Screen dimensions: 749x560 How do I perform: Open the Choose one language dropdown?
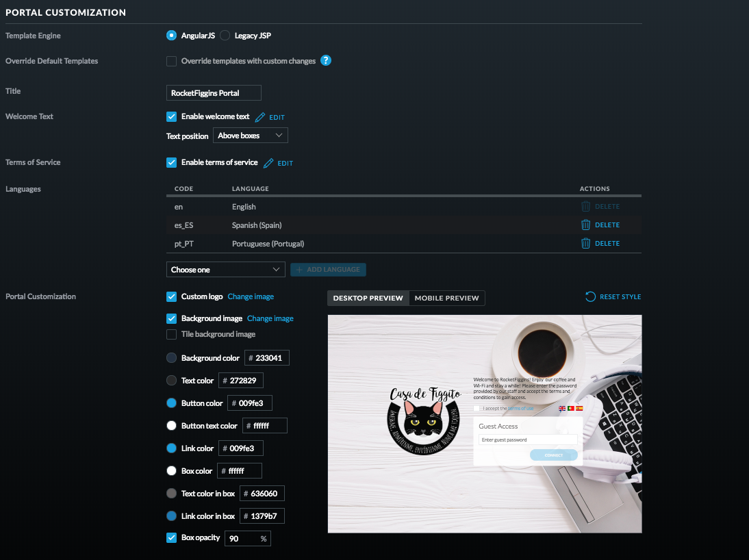coord(225,269)
